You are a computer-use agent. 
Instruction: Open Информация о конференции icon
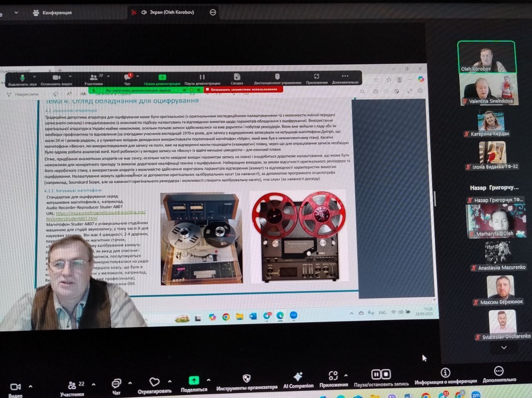point(445,376)
